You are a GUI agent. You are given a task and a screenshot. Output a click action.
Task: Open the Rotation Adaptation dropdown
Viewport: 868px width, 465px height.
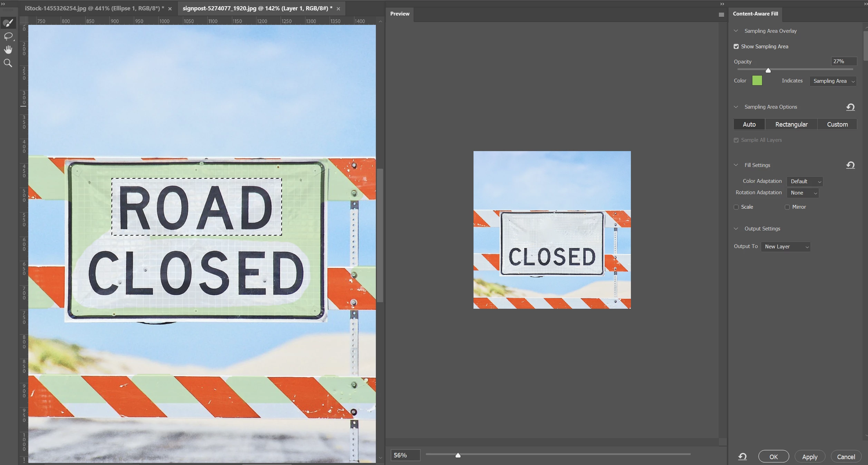pos(802,193)
